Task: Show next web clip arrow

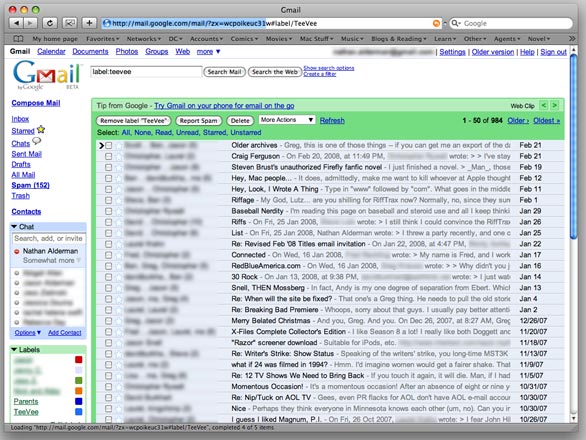Action: coord(555,105)
